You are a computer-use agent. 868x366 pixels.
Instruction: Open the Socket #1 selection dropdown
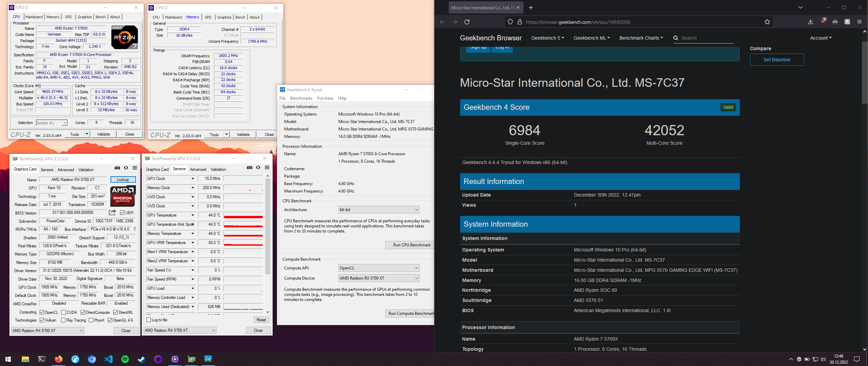point(52,123)
